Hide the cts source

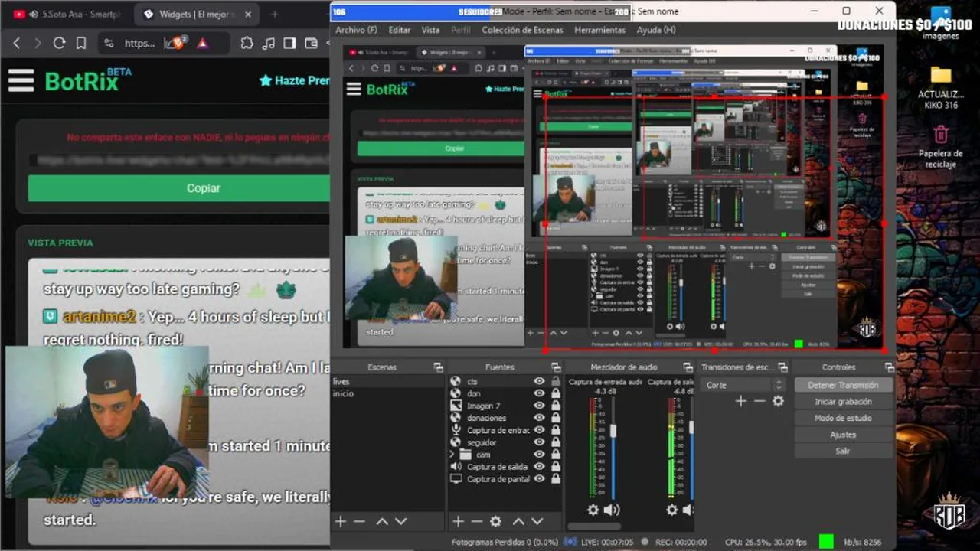click(x=539, y=381)
